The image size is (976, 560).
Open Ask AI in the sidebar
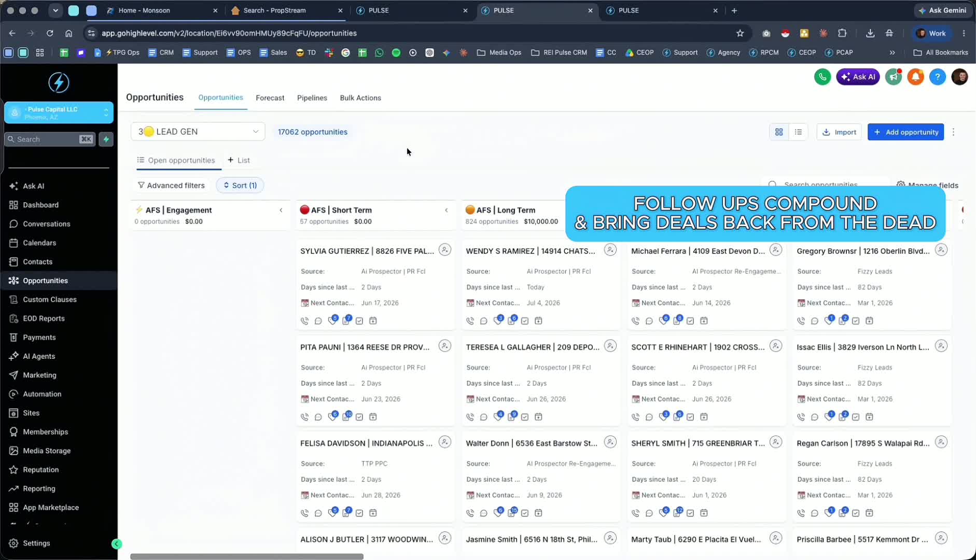tap(33, 186)
